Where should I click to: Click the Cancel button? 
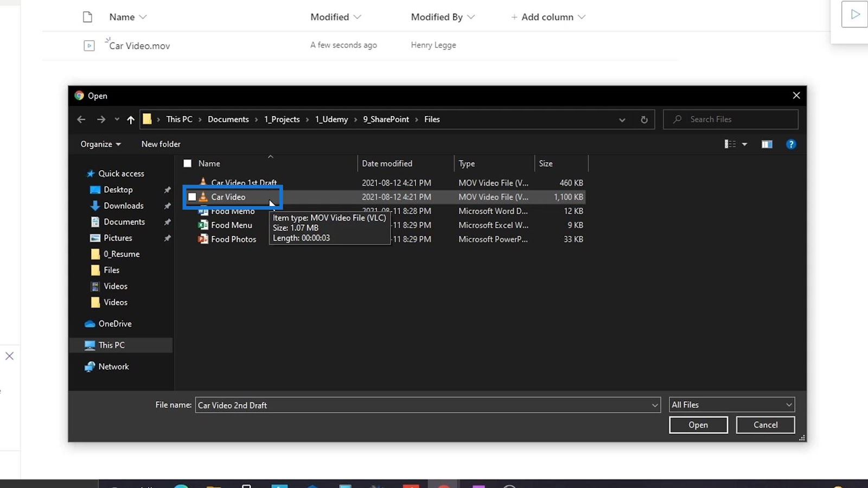(x=765, y=425)
